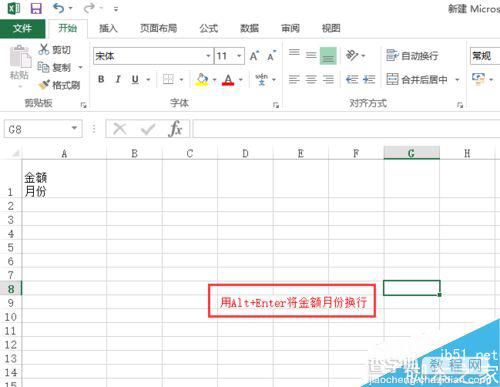Image resolution: width=500 pixels, height=387 pixels.
Task: Open underline style dropdown arrow
Action: point(148,80)
